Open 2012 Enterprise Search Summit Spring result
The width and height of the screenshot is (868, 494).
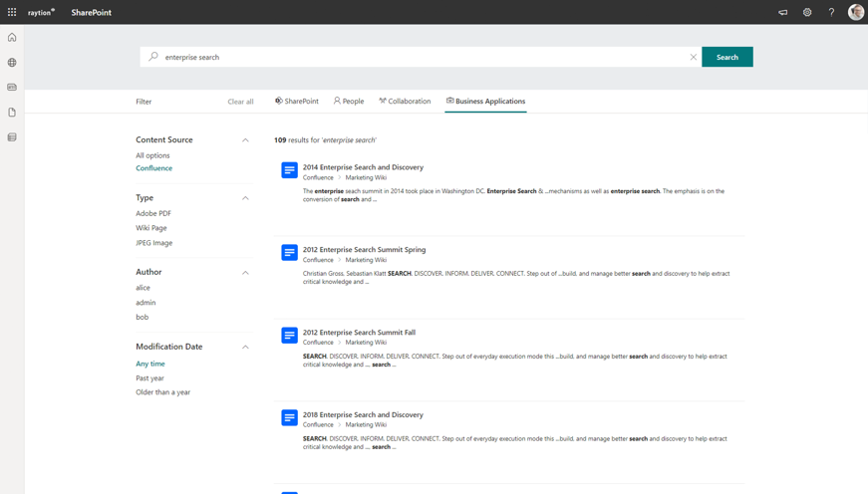[x=365, y=249]
